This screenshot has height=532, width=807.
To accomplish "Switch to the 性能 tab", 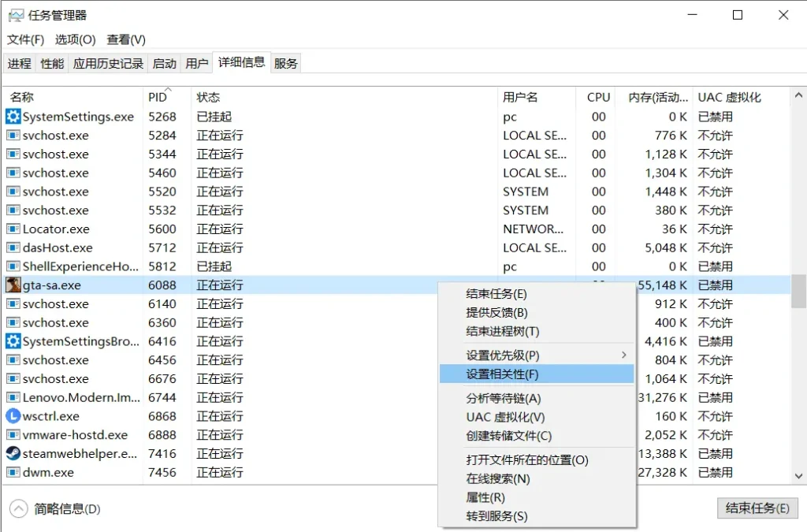I will (x=51, y=63).
